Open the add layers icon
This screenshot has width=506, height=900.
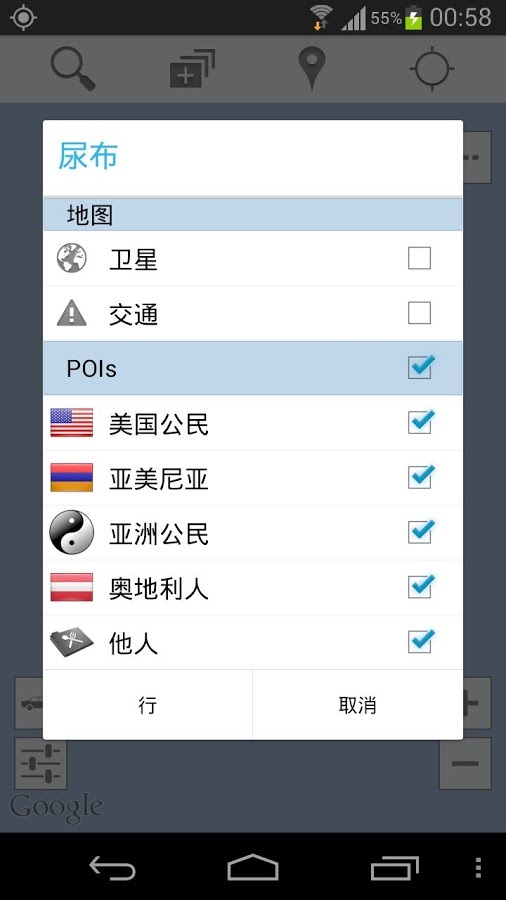[192, 69]
